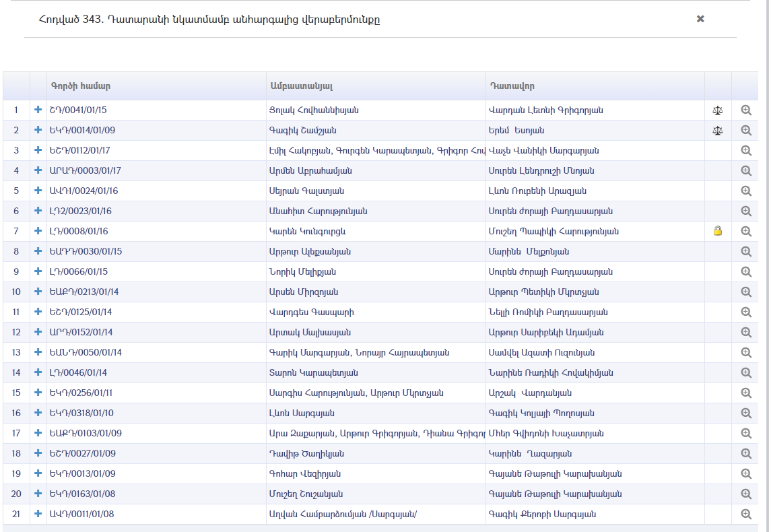Open magnifier for case ԵԱԴԴ/0030/01/15
Screen dimensions: 769x532
[x=746, y=251]
